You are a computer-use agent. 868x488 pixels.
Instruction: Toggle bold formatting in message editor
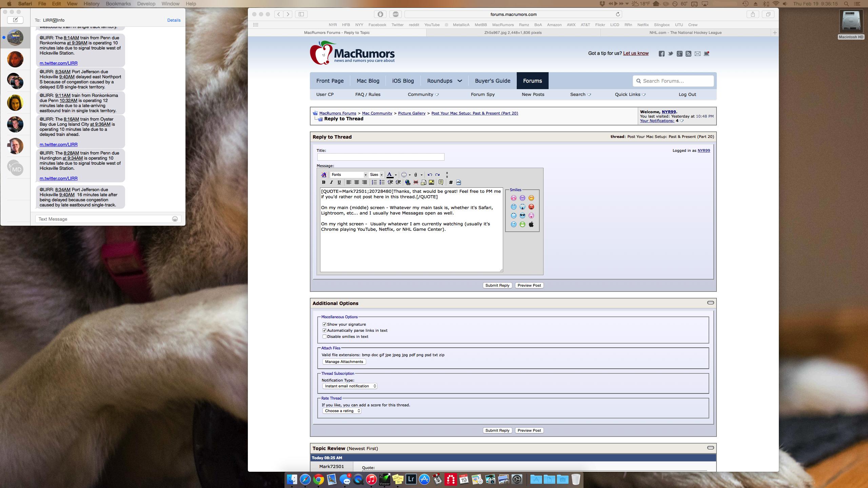pos(323,182)
